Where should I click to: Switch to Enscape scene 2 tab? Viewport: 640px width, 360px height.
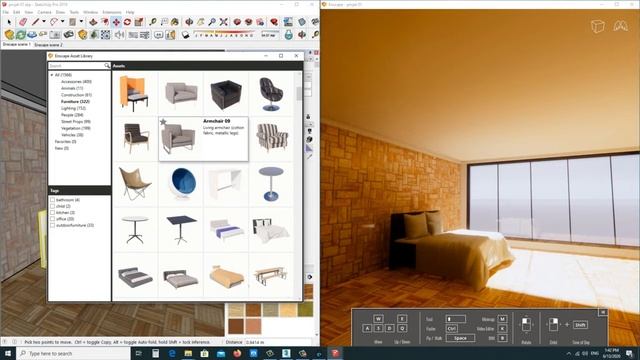48,44
